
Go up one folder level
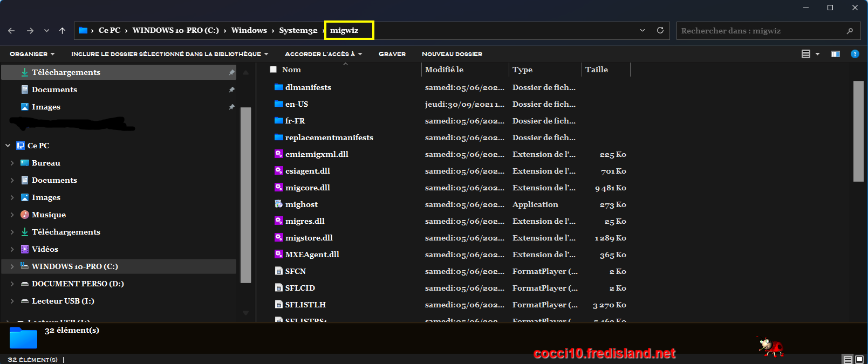62,31
